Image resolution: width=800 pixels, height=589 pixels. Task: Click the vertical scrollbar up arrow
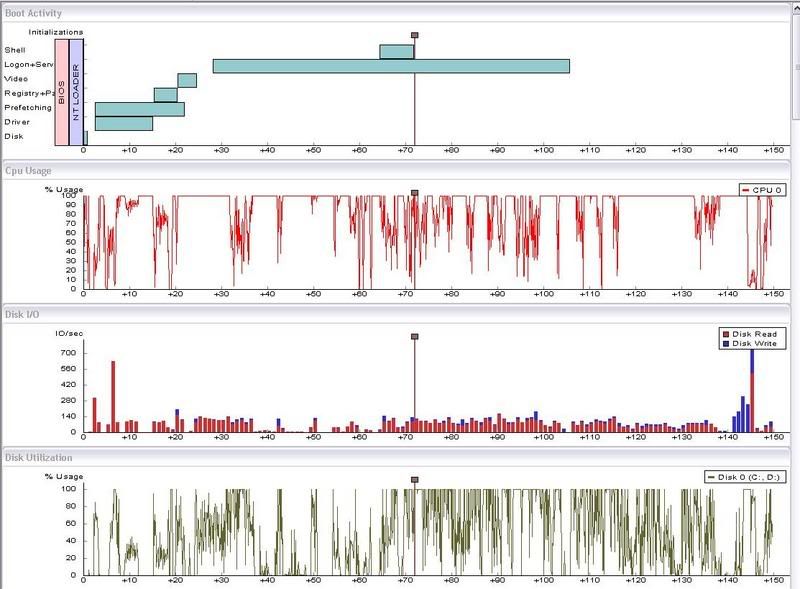click(796, 6)
